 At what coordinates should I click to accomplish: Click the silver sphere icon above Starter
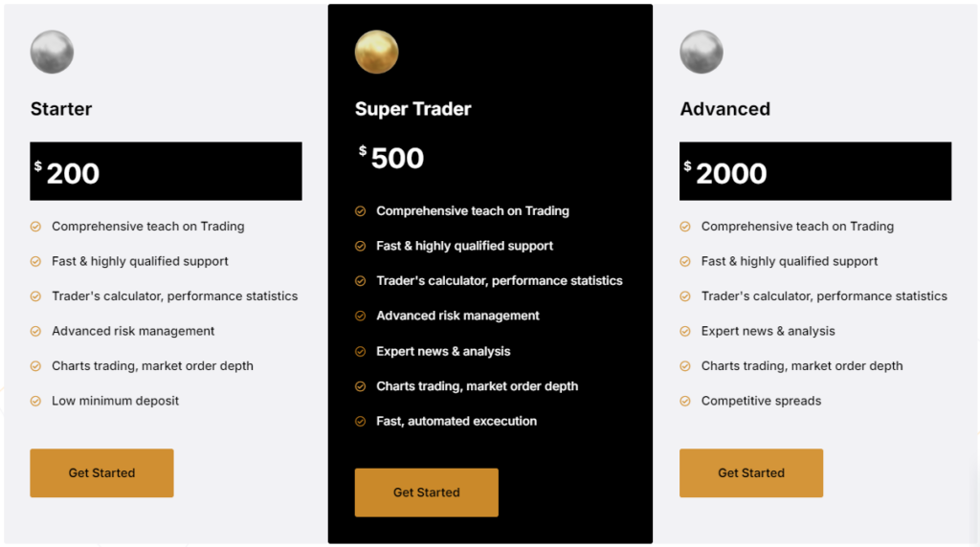pos(52,52)
